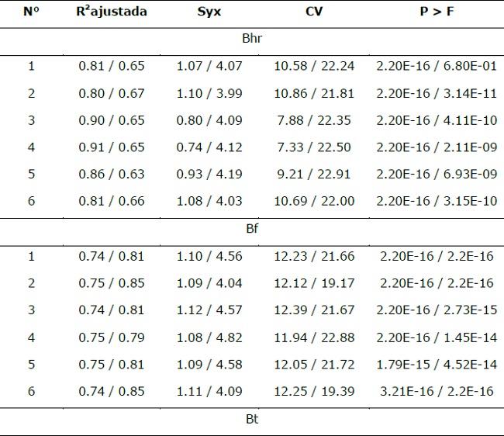Click the CV value 11.94 / 22.88
Screen dimensions: 504x436
(314, 337)
